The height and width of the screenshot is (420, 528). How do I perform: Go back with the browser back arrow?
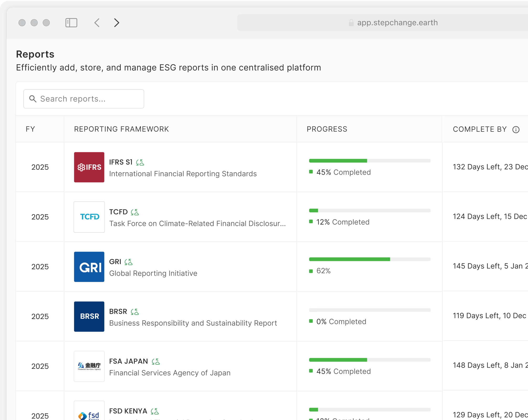pyautogui.click(x=97, y=23)
